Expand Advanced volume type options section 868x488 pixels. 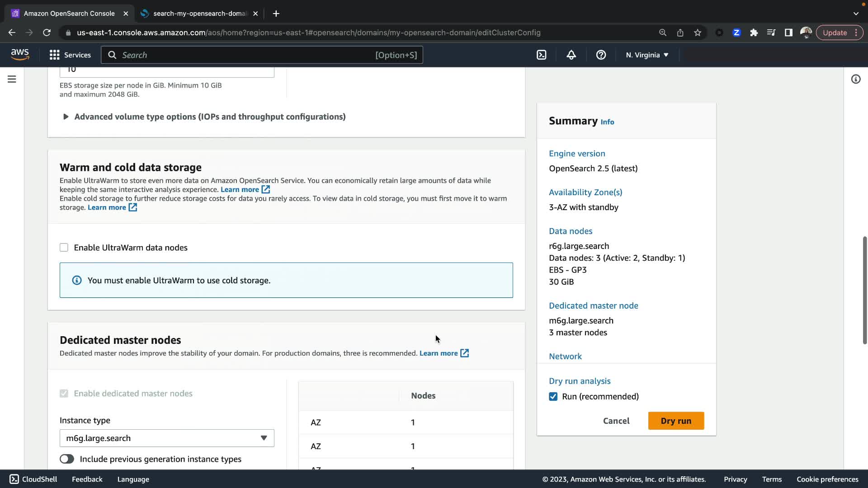[x=66, y=117]
